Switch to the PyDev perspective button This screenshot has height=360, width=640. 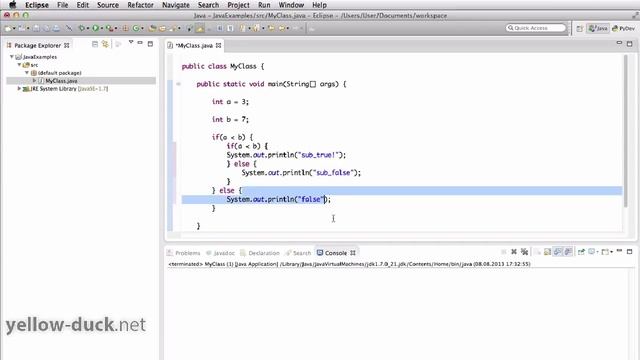(x=623, y=28)
